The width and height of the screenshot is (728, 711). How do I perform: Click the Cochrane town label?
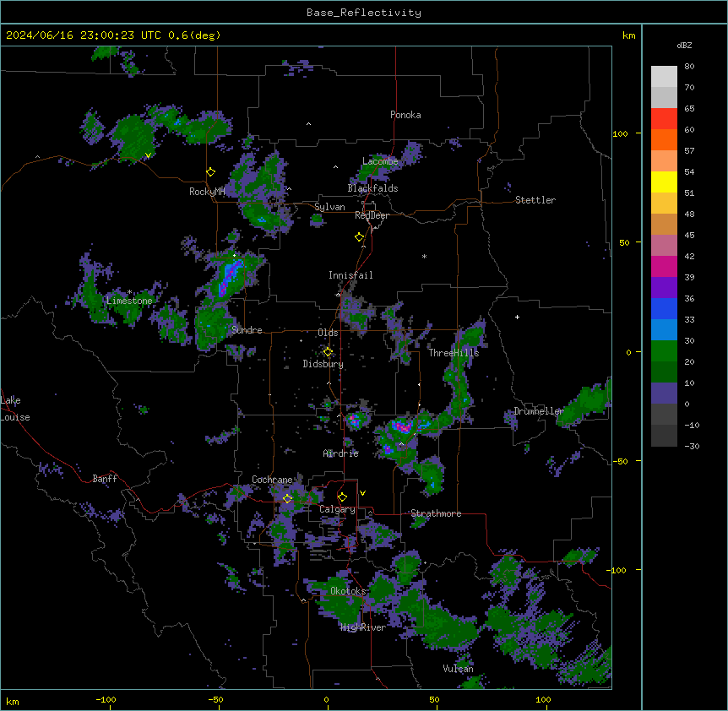click(272, 480)
